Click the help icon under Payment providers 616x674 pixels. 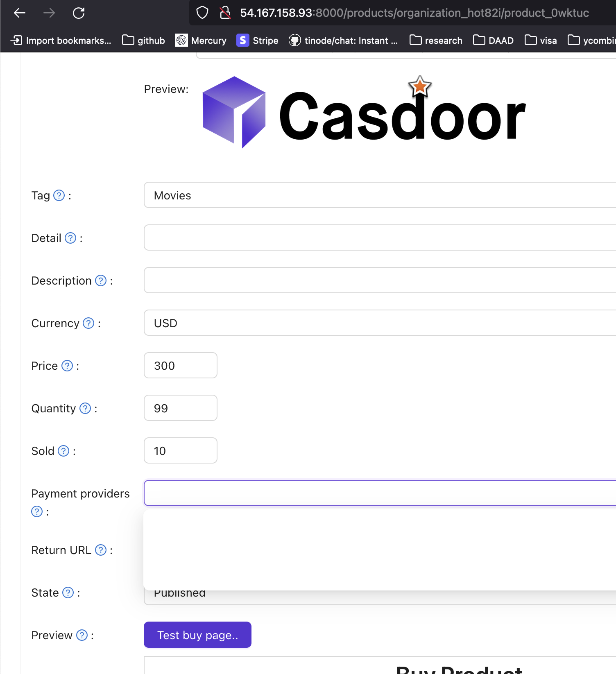coord(37,512)
